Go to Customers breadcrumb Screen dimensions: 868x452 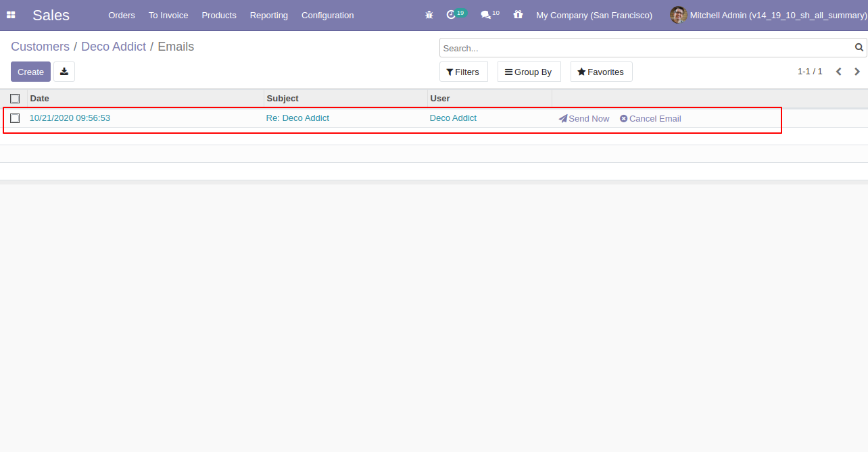40,47
